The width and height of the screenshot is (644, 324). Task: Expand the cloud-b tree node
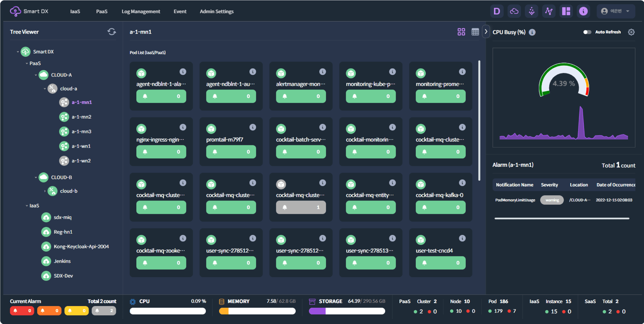[45, 191]
